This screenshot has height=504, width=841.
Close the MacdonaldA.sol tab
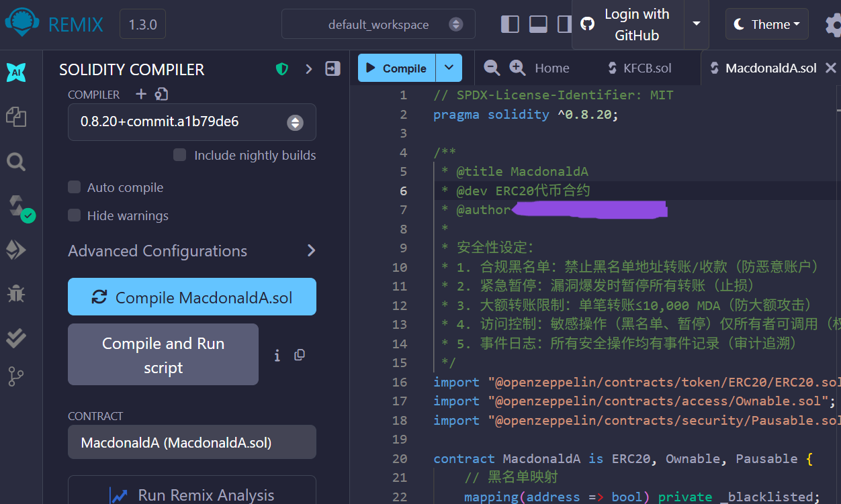click(831, 68)
